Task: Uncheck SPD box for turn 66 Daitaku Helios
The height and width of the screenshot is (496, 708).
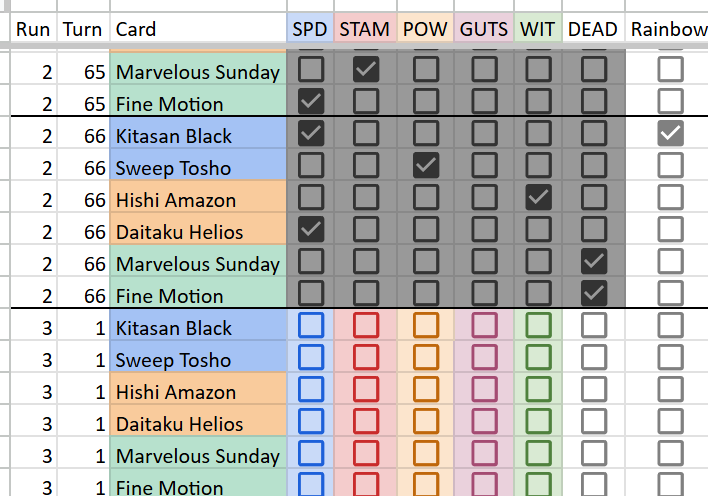Action: pos(311,229)
